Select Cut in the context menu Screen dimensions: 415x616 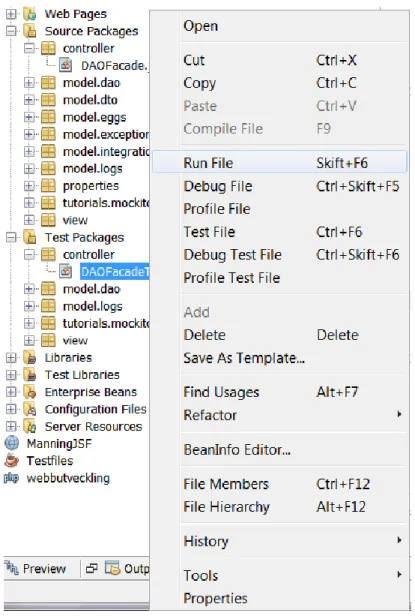pos(279,60)
